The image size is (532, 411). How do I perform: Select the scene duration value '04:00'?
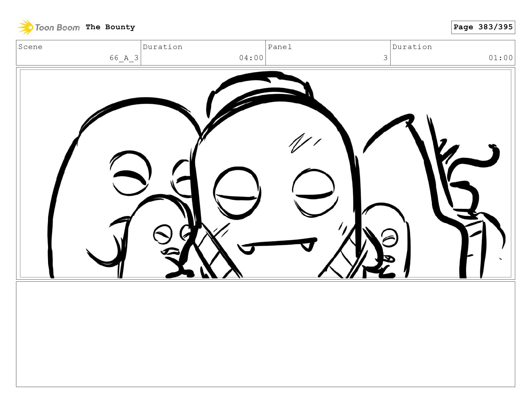coord(251,58)
